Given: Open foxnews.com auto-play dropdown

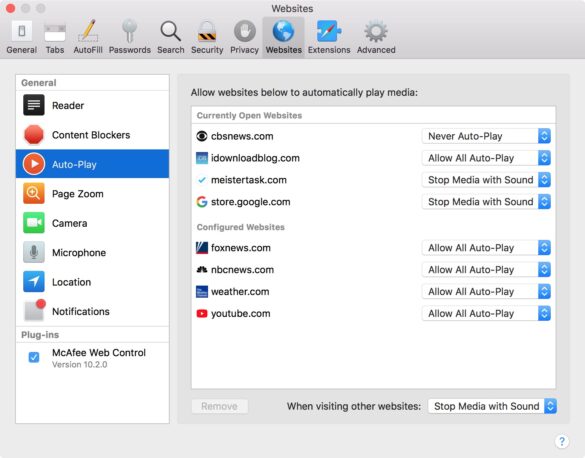Looking at the screenshot, I should [486, 248].
